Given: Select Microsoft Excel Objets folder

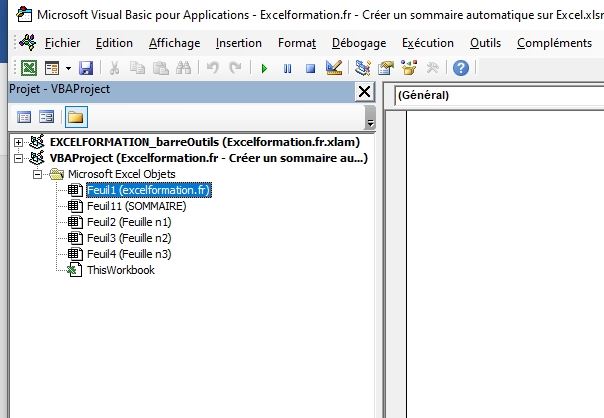Looking at the screenshot, I should coord(122,174).
